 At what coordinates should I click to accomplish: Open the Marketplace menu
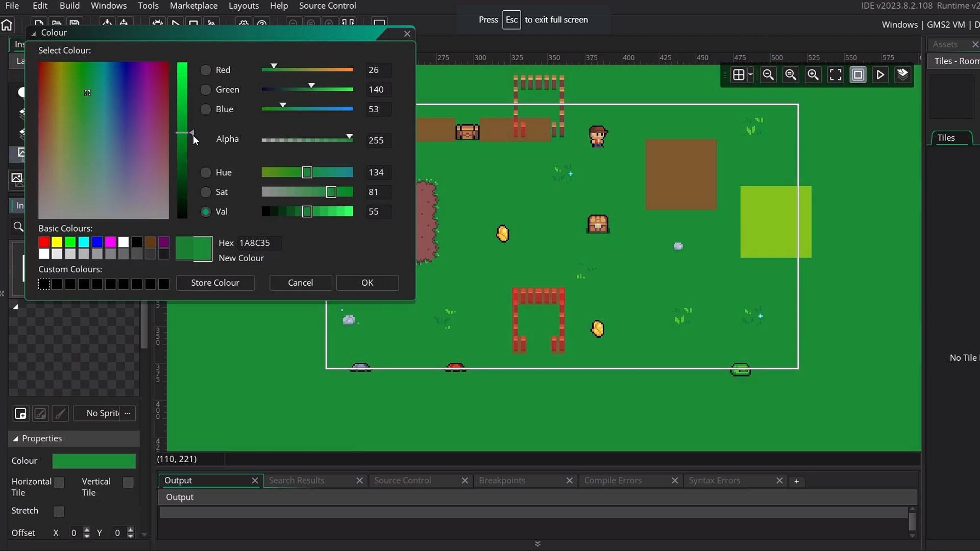tap(193, 6)
